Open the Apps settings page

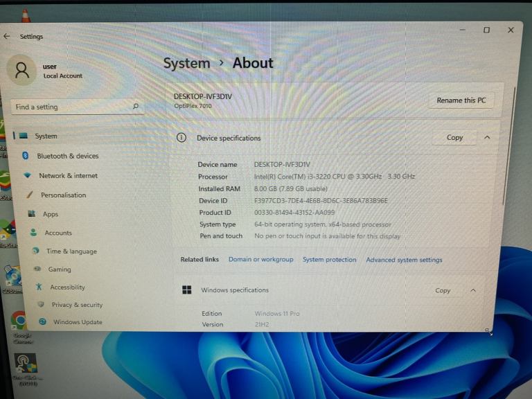[51, 215]
